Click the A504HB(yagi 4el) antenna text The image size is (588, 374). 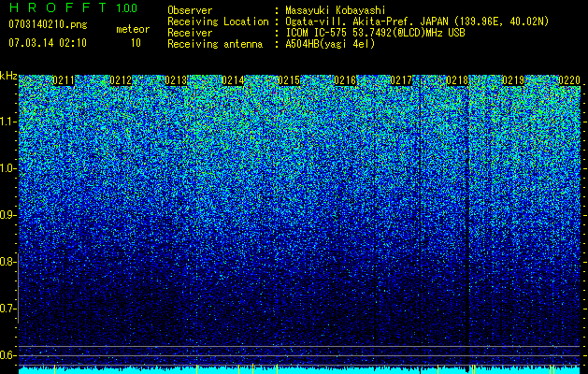click(330, 44)
